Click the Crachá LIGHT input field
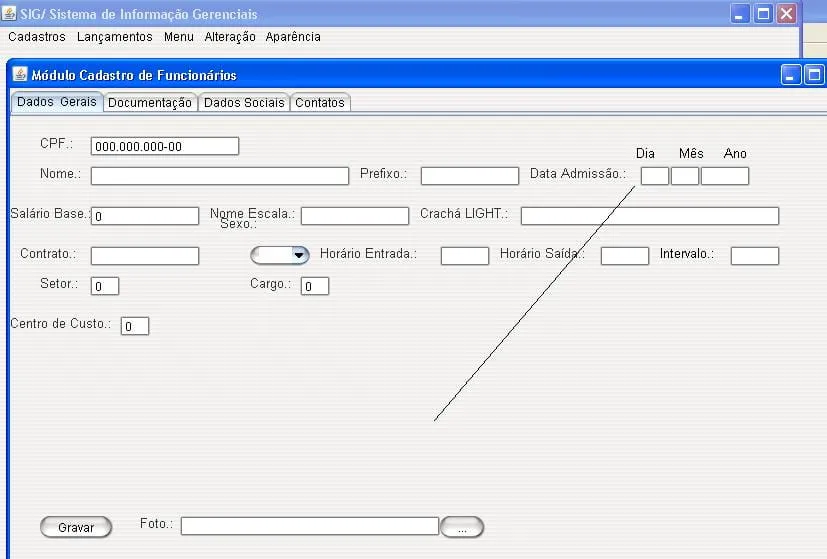The height and width of the screenshot is (559, 827). [x=649, y=216]
